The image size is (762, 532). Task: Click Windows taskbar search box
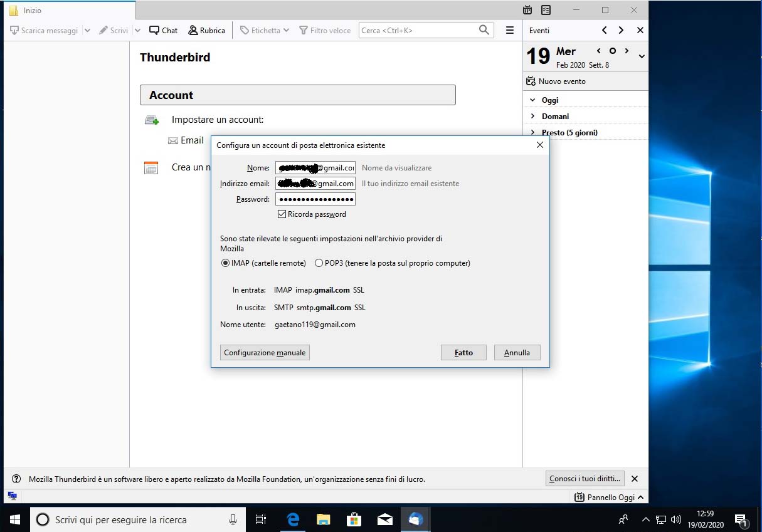click(x=138, y=519)
